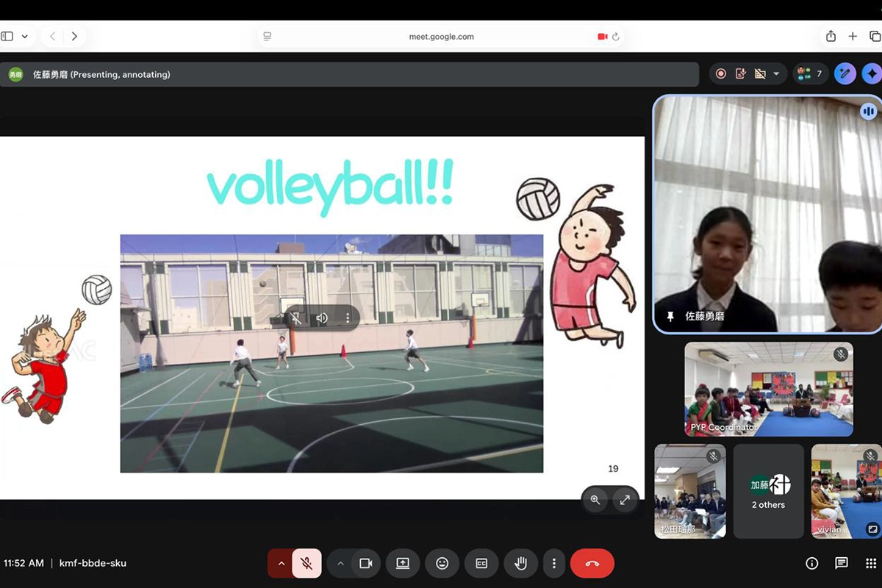Open the annotation pen tool
The image size is (882, 588).
point(845,73)
